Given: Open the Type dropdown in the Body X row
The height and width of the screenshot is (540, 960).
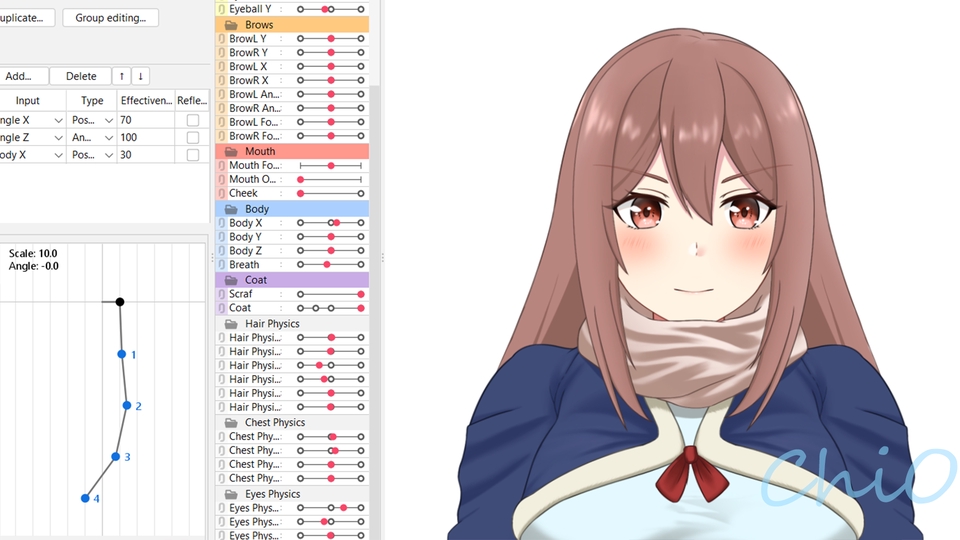Looking at the screenshot, I should tap(108, 156).
